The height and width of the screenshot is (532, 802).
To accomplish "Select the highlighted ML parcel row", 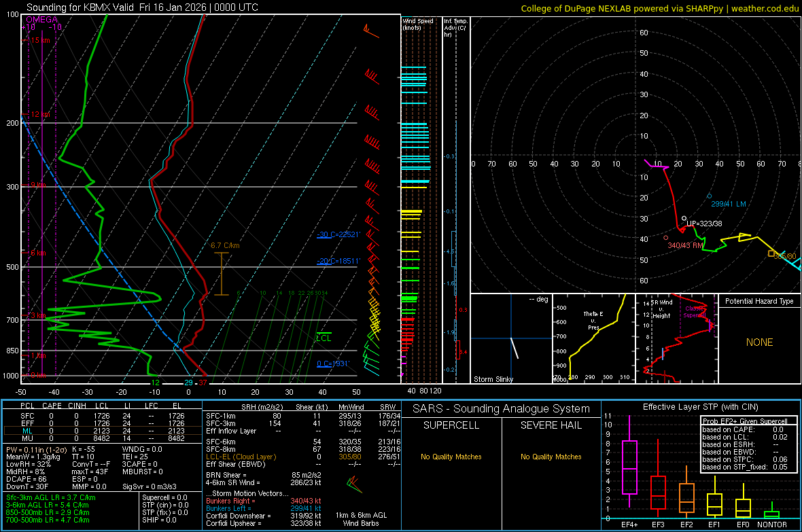I will pos(103,431).
